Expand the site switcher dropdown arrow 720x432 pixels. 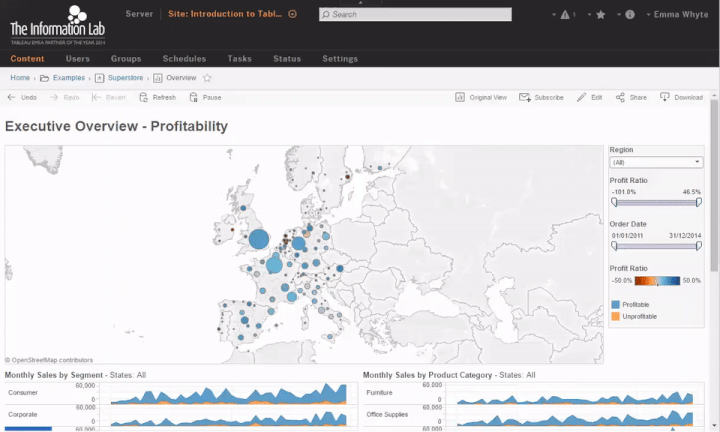pyautogui.click(x=292, y=14)
